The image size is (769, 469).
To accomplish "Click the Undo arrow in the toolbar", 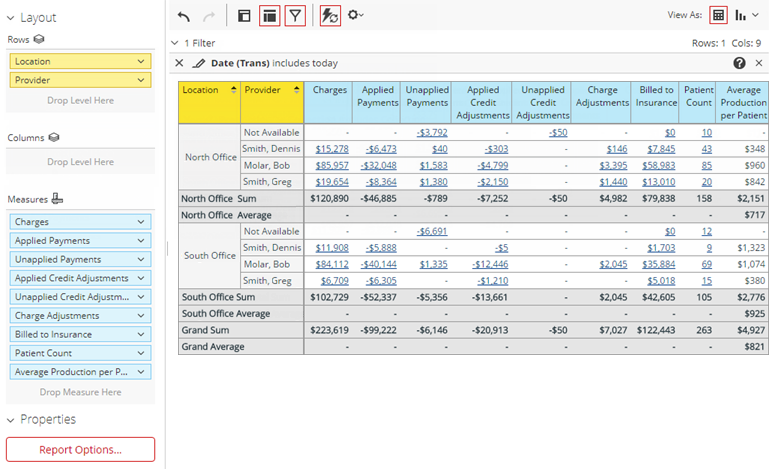I will click(183, 15).
